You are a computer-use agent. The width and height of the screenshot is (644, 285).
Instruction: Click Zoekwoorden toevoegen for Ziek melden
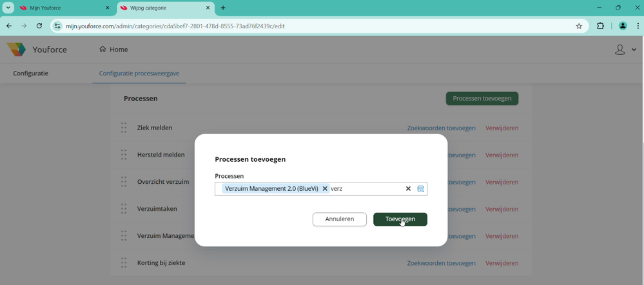click(441, 128)
